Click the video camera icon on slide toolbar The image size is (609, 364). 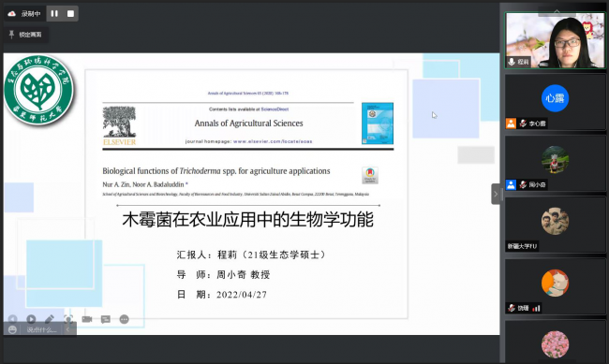pyautogui.click(x=87, y=319)
